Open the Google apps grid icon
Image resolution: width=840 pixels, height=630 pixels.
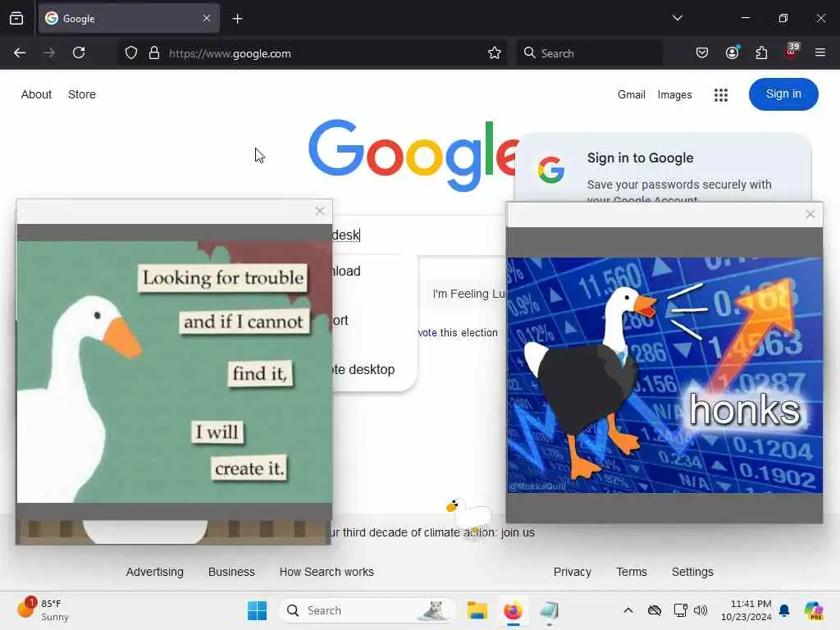click(720, 95)
